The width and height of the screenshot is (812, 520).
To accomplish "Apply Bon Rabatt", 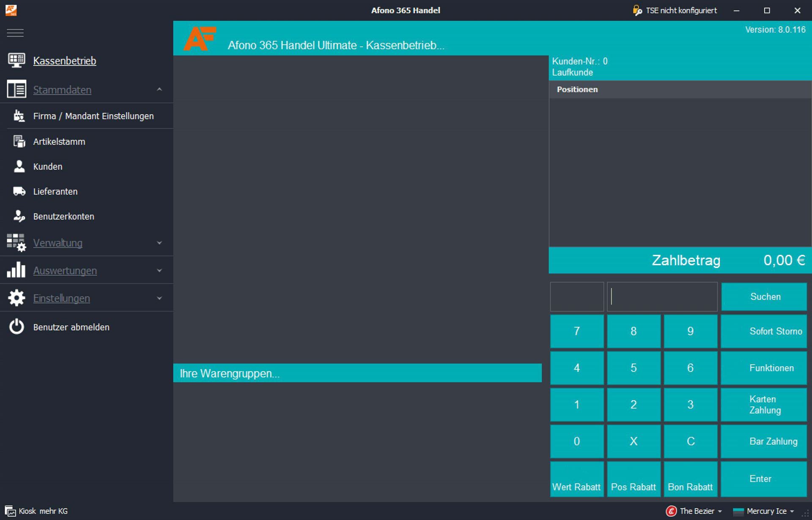I will pos(691,479).
